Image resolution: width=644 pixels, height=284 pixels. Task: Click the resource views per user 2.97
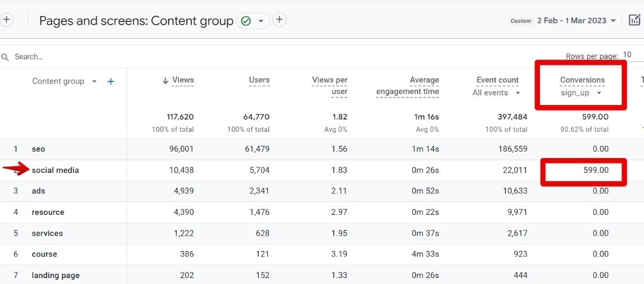(x=339, y=212)
